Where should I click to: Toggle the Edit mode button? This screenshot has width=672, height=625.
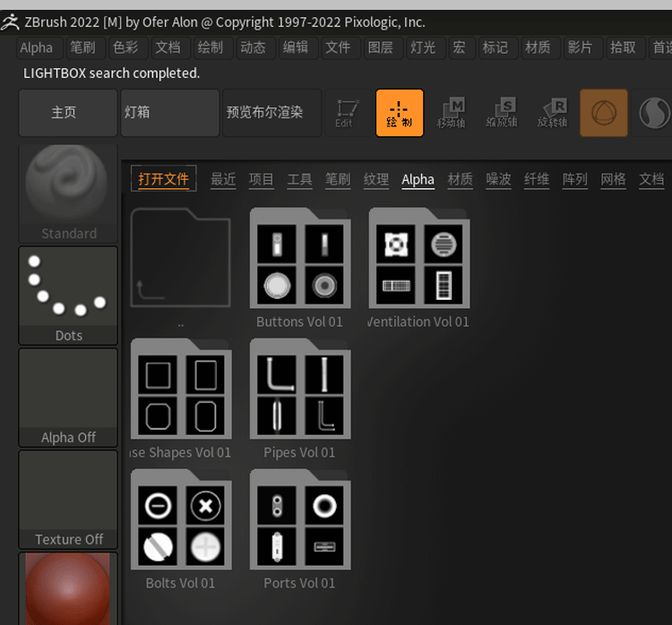coord(348,113)
